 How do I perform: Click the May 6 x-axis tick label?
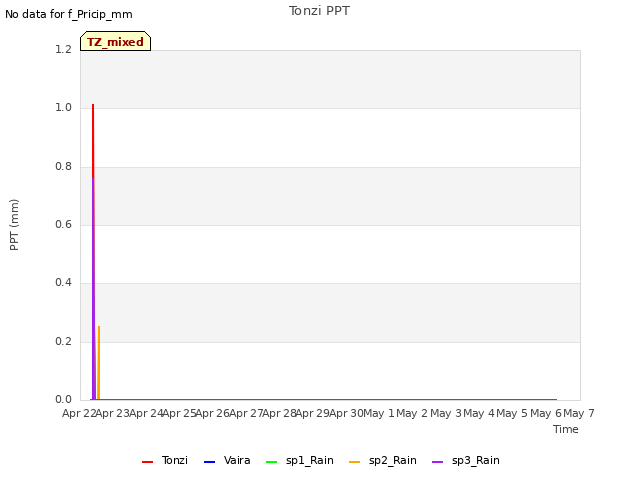[546, 413]
